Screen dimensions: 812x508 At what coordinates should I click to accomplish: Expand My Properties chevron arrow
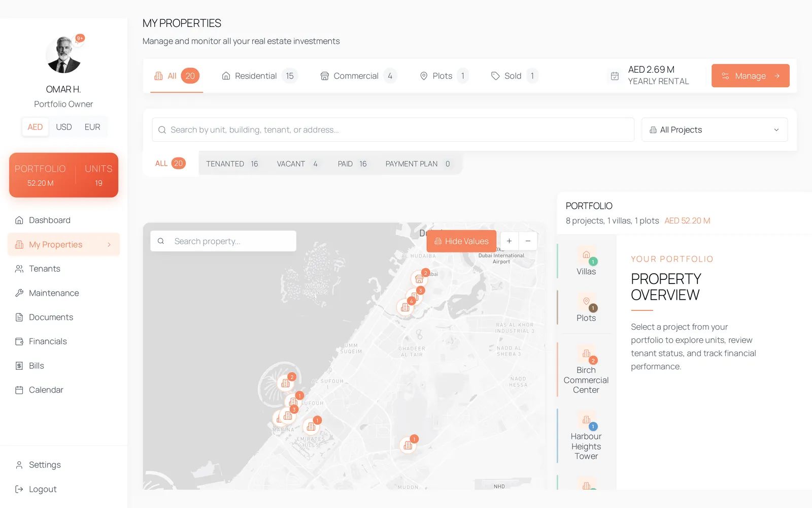pos(109,245)
